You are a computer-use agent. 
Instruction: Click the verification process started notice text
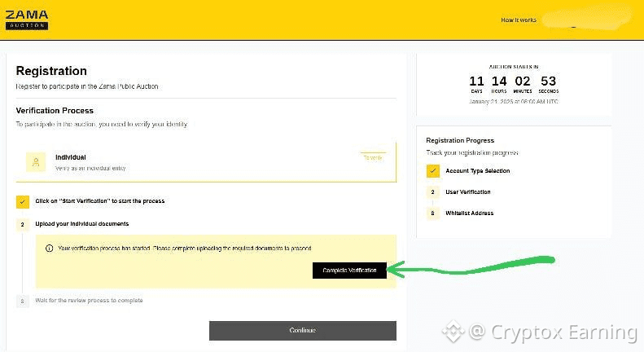[x=185, y=249]
